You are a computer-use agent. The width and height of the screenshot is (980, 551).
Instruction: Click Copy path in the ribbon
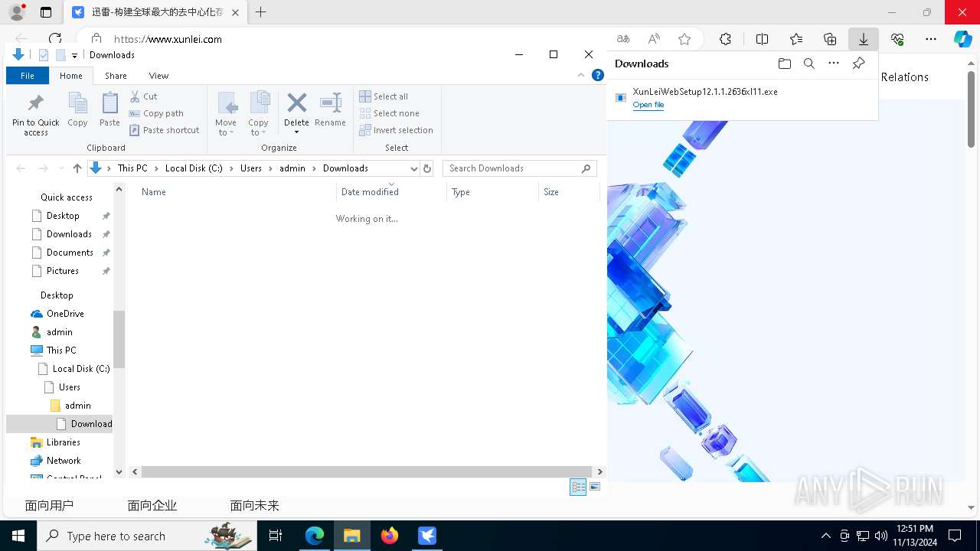pos(156,113)
